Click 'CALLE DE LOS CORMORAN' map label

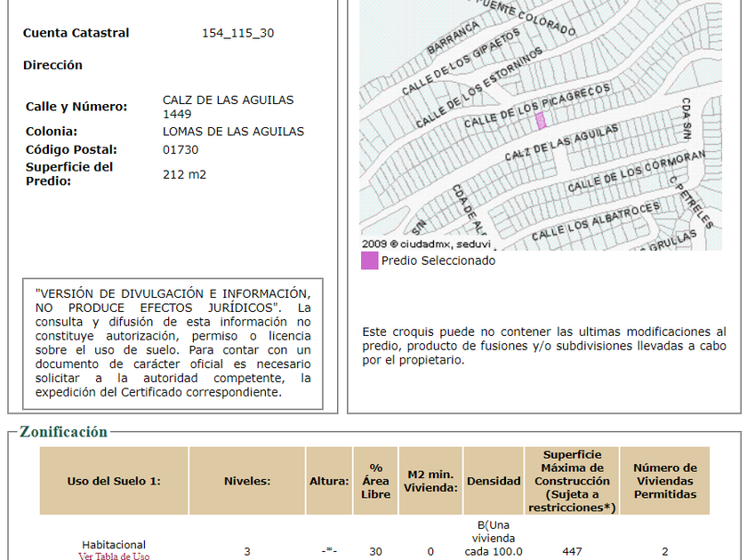click(637, 172)
